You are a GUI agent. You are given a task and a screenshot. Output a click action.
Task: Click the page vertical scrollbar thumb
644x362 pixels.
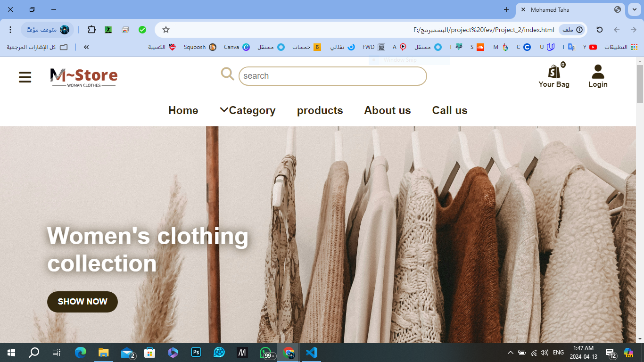(640, 84)
